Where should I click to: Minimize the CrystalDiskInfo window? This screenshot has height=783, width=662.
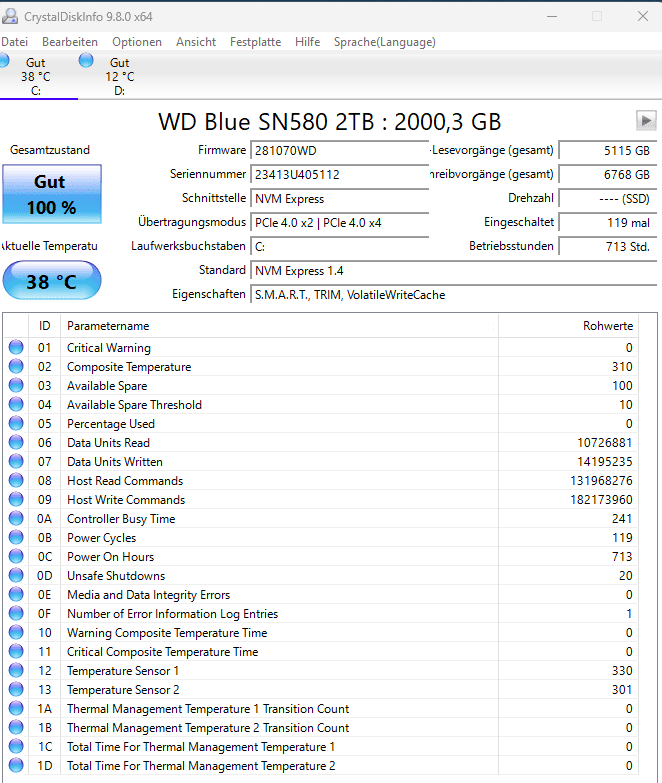tap(552, 16)
